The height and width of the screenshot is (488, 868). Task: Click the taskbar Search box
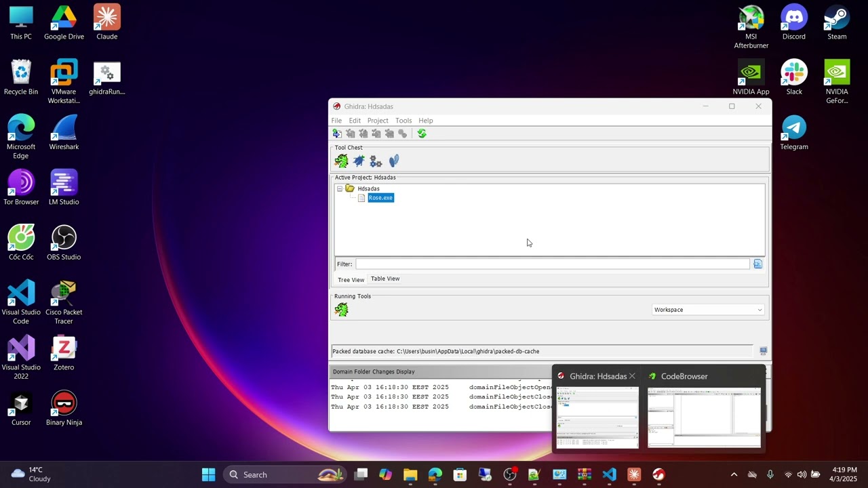coord(285,474)
